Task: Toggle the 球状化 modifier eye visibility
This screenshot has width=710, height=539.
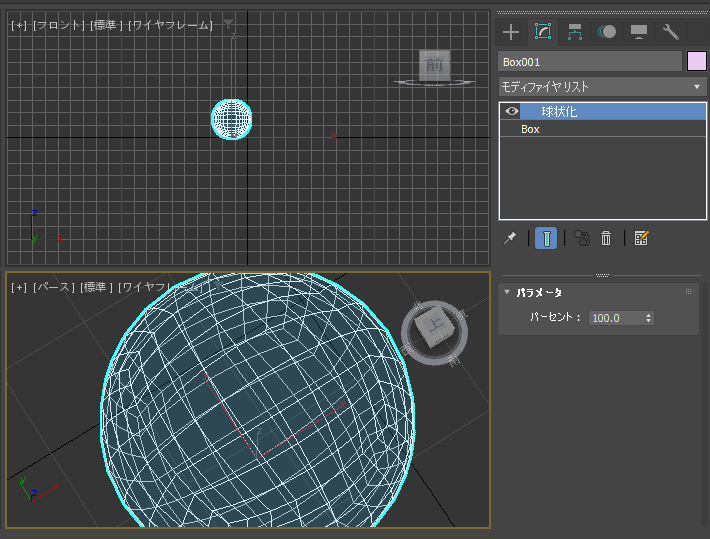Action: click(x=512, y=111)
